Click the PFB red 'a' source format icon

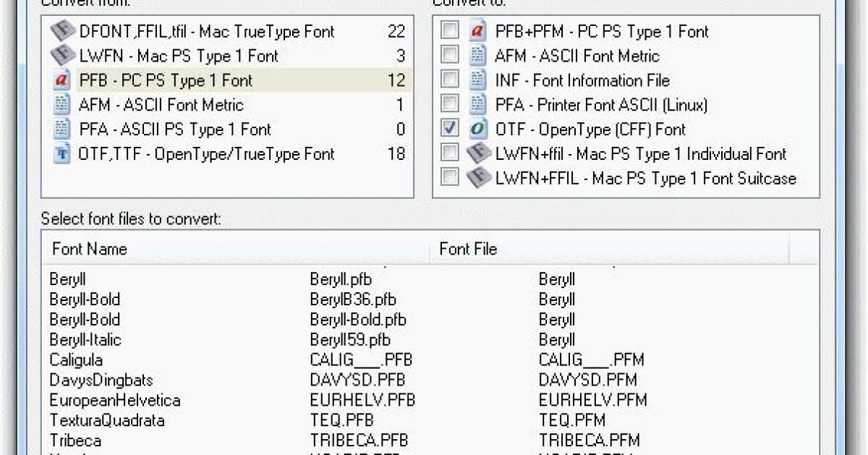pyautogui.click(x=61, y=80)
